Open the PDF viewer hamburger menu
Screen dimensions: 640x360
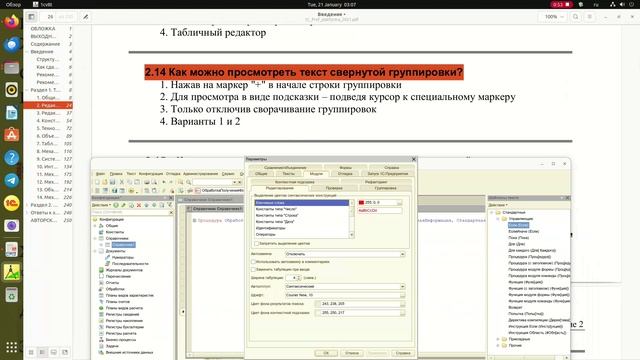pyautogui.click(x=589, y=17)
